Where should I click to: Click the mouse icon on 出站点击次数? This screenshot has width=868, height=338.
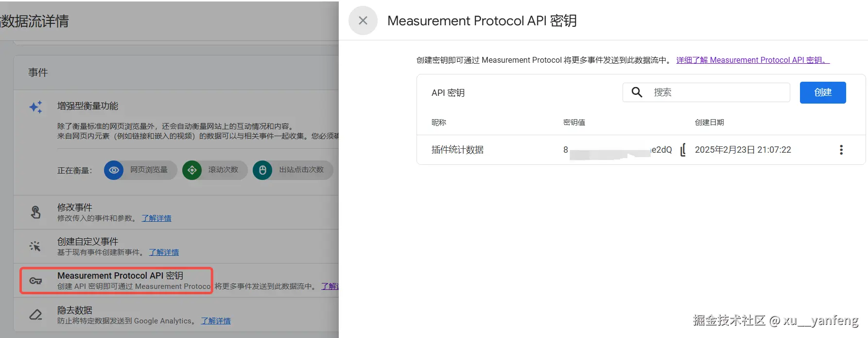coord(262,170)
